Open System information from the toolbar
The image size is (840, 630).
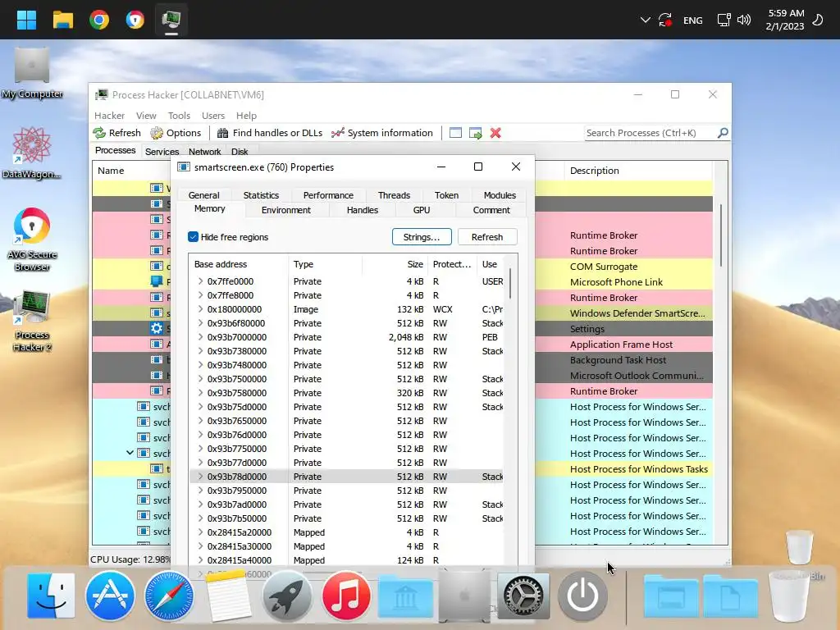(x=382, y=133)
